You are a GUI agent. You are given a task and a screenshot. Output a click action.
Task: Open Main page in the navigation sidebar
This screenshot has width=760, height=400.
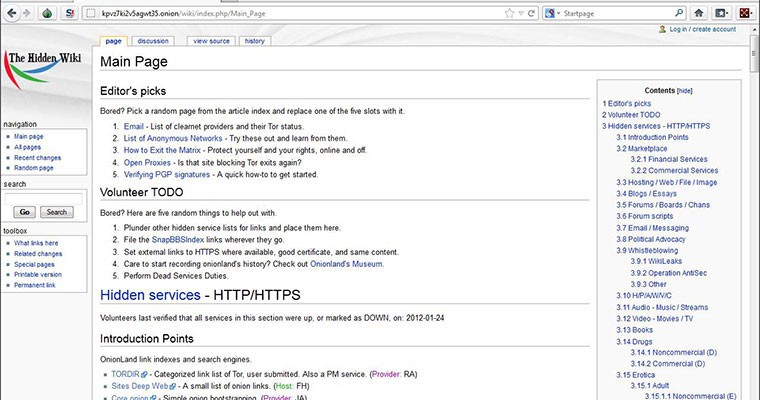pyautogui.click(x=29, y=137)
